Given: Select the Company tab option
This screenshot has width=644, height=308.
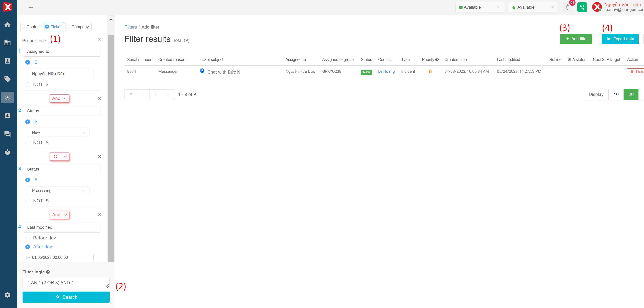Looking at the screenshot, I should 79,27.
